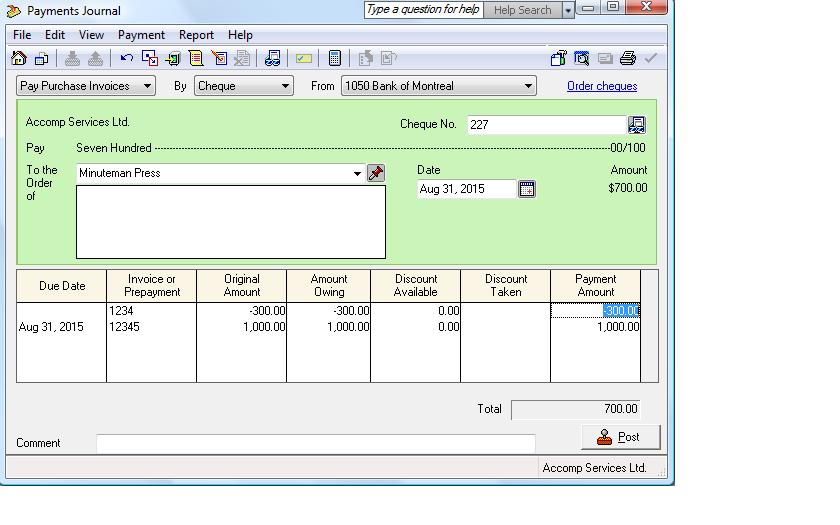This screenshot has height=525, width=840.
Task: Click invoice number 1234 cell
Action: tap(152, 311)
